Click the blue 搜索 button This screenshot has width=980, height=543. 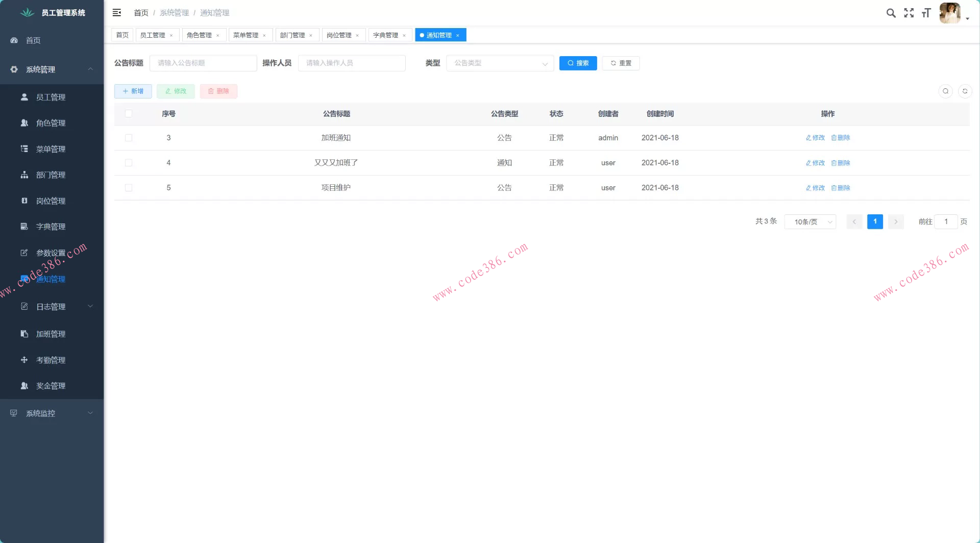[x=578, y=63]
